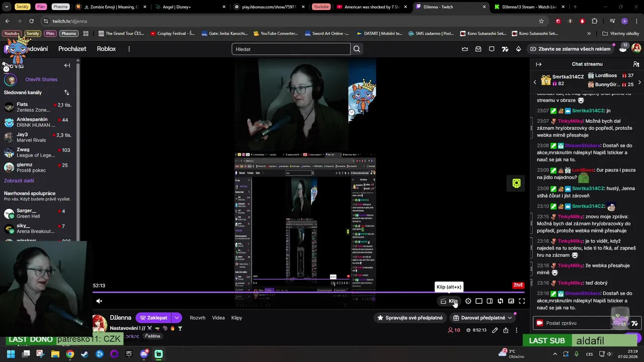Open Prime loot crown icon
The height and width of the screenshot is (362, 644).
coord(465,49)
